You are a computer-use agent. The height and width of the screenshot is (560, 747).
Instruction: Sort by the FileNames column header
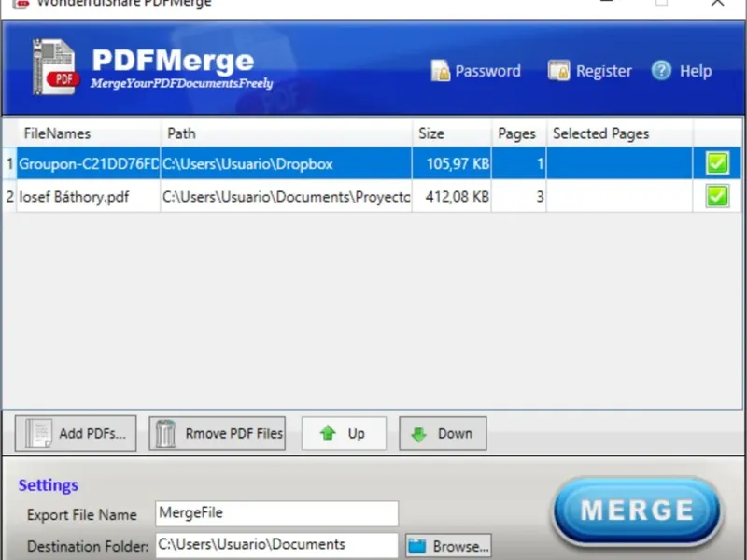89,133
